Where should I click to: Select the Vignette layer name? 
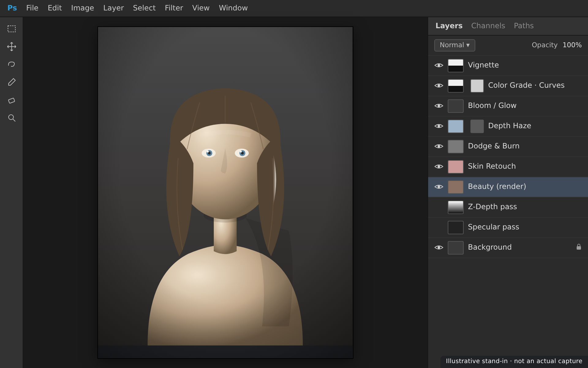tap(483, 65)
